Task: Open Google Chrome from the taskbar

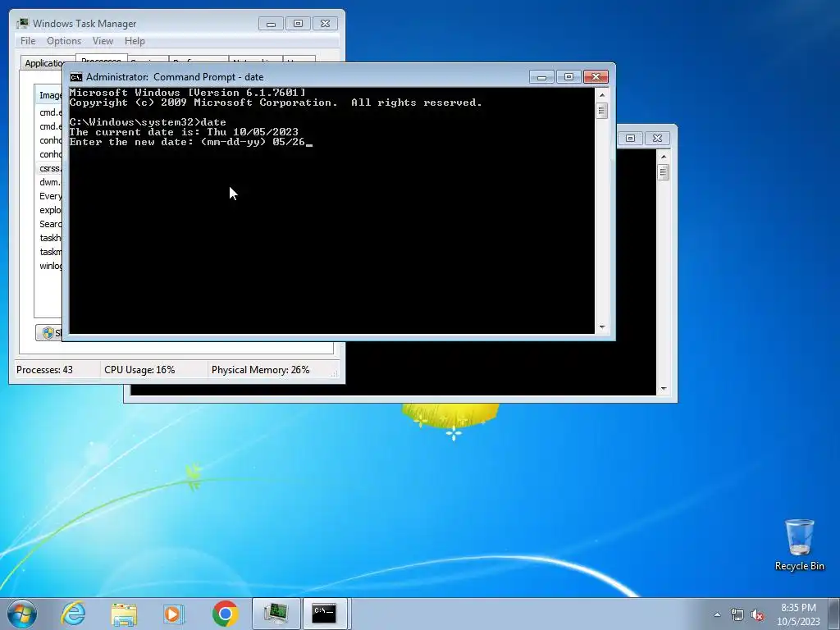Action: [225, 614]
